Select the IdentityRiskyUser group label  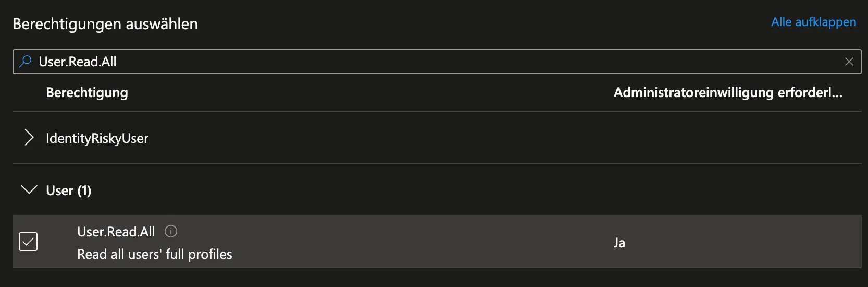coord(97,138)
